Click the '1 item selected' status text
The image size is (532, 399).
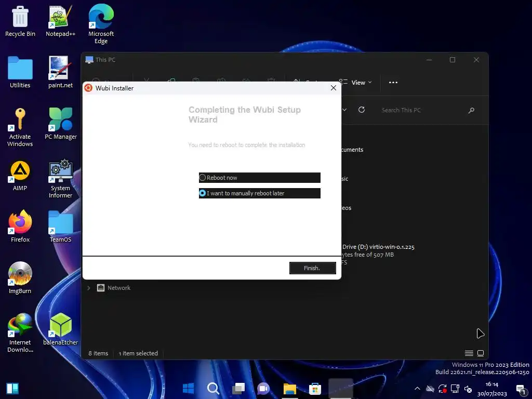138,353
